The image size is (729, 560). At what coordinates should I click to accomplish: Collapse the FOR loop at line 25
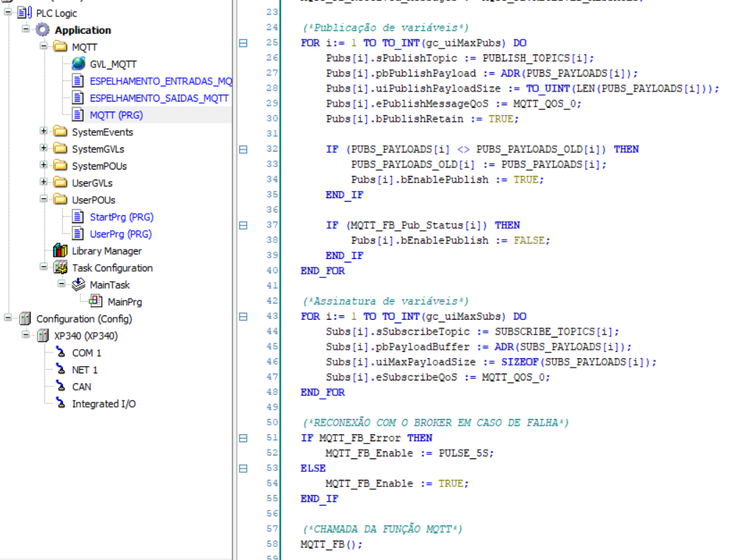pos(243,43)
